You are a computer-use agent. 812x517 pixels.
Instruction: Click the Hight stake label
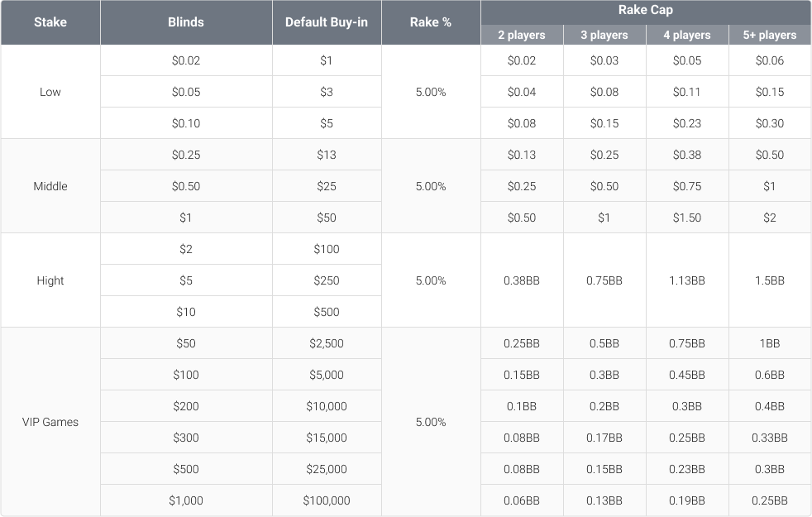50,280
